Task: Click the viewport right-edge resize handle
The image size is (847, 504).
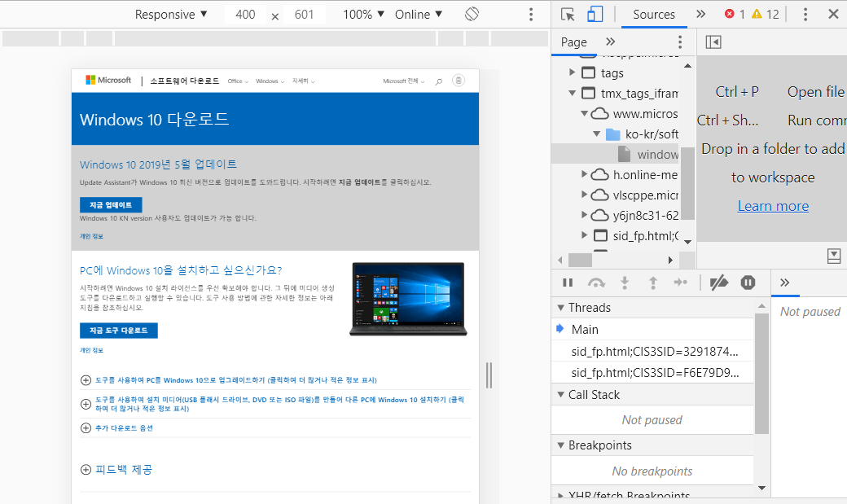Action: [x=489, y=375]
